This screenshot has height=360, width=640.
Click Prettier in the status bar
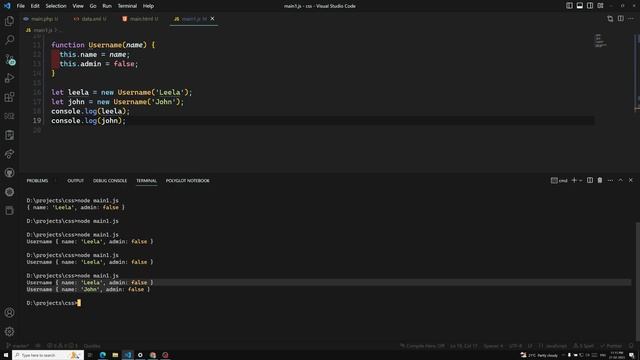pyautogui.click(x=611, y=346)
